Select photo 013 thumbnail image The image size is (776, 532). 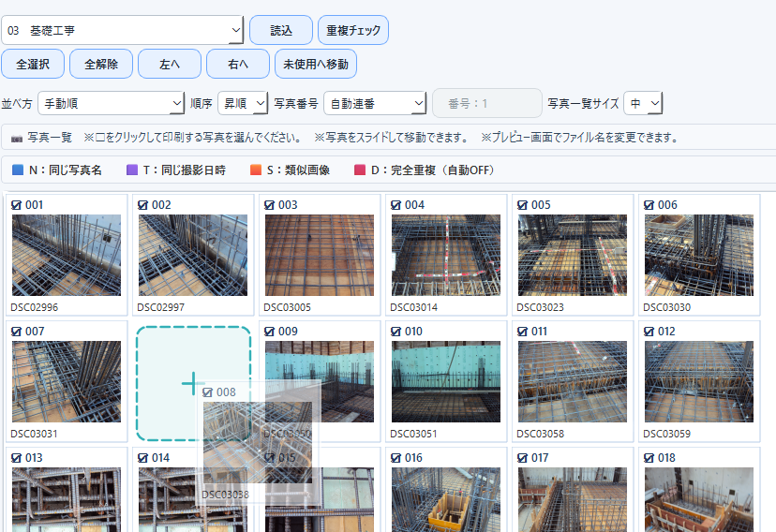(x=67, y=500)
